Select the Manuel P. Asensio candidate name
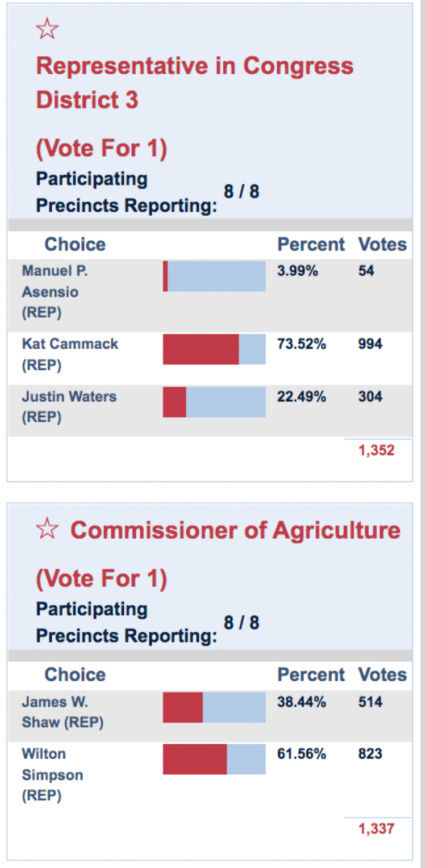 pos(55,292)
